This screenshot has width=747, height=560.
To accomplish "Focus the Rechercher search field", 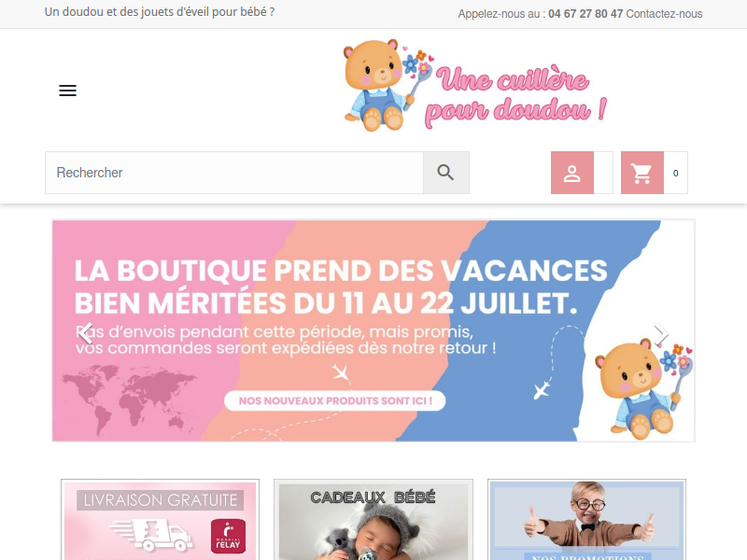I will coord(234,173).
